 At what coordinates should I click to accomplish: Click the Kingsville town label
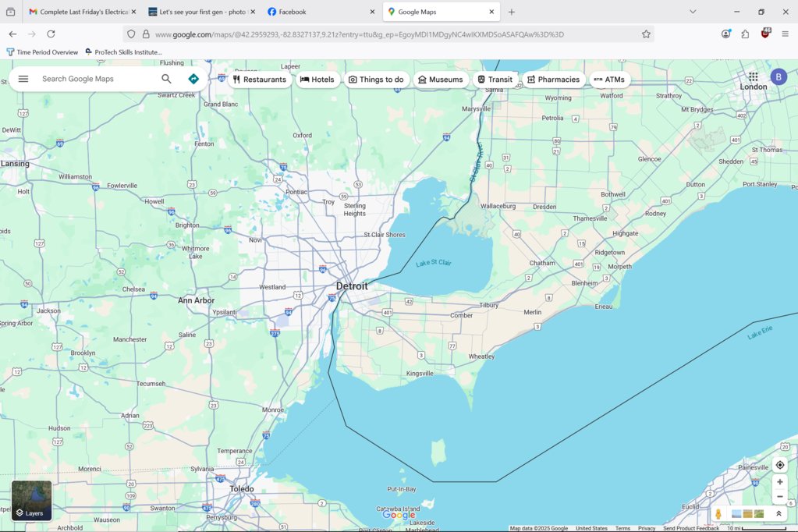(420, 373)
